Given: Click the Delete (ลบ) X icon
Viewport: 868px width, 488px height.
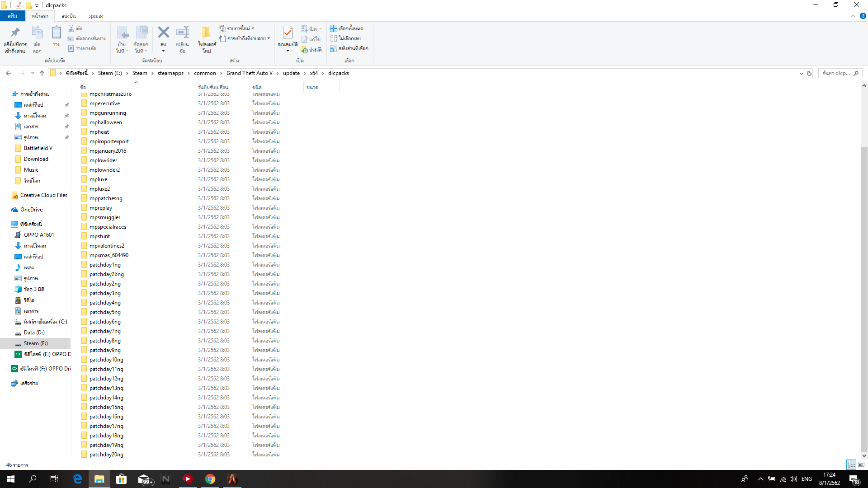Looking at the screenshot, I should (x=164, y=32).
